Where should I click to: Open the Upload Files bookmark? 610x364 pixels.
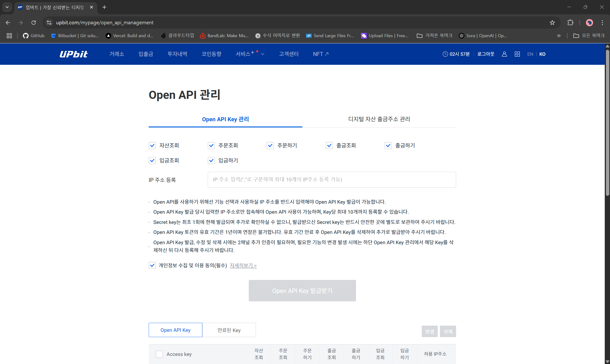385,36
